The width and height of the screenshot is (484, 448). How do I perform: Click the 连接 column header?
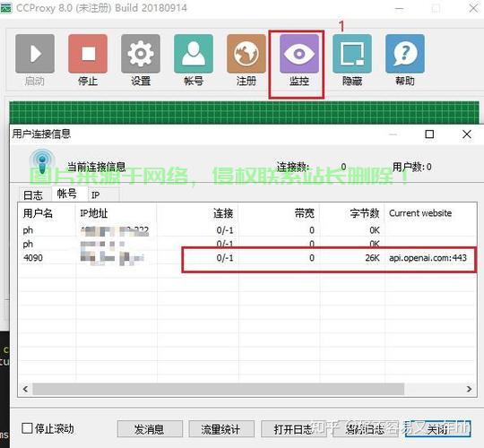pos(198,213)
